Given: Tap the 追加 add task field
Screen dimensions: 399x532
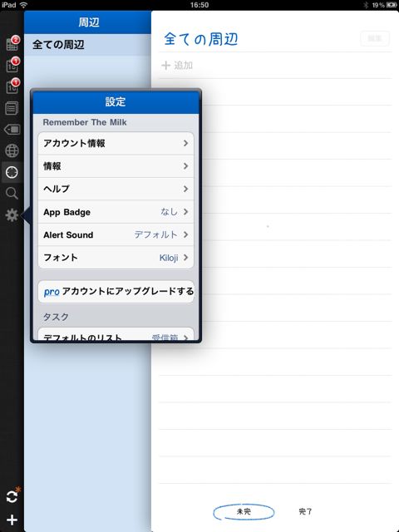Looking at the screenshot, I should point(275,65).
